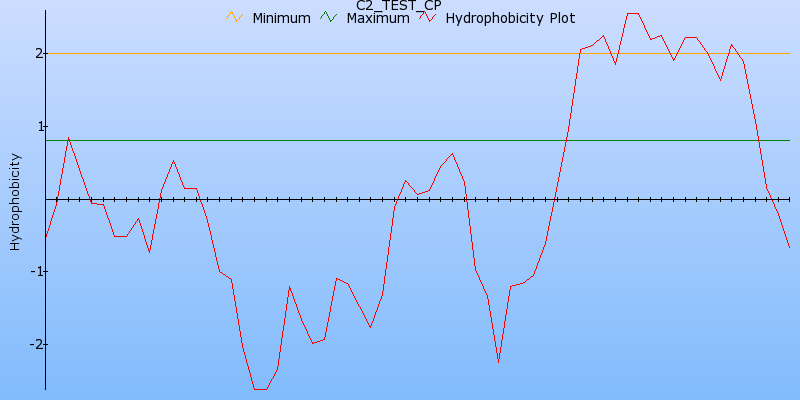Click the green Maximum legend line icon
The height and width of the screenshot is (400, 800).
329,17
